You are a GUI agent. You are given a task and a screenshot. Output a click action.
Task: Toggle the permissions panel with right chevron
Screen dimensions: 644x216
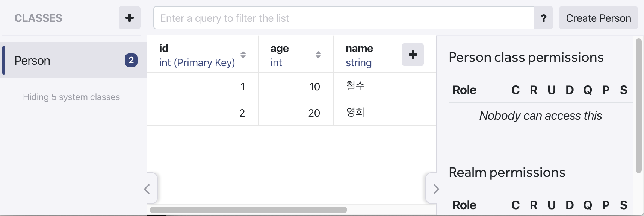436,189
